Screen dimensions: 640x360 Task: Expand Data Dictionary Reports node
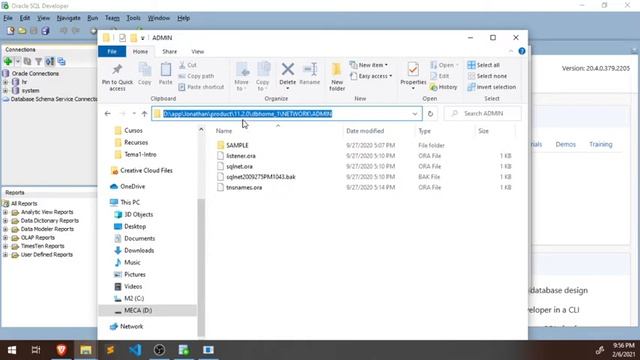6,221
